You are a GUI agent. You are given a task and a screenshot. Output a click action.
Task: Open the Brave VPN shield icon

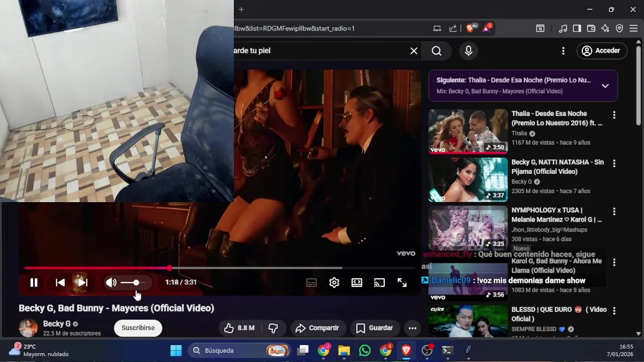[x=619, y=29]
